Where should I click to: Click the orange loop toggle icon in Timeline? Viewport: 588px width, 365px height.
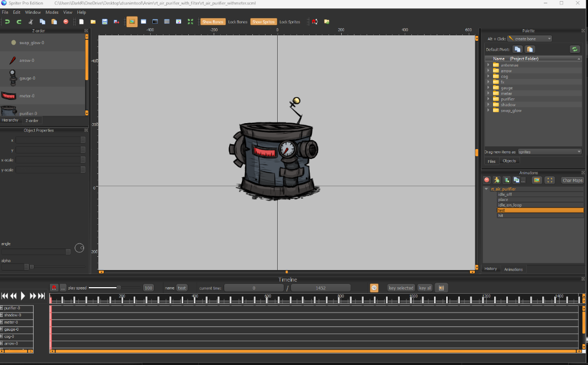click(374, 288)
